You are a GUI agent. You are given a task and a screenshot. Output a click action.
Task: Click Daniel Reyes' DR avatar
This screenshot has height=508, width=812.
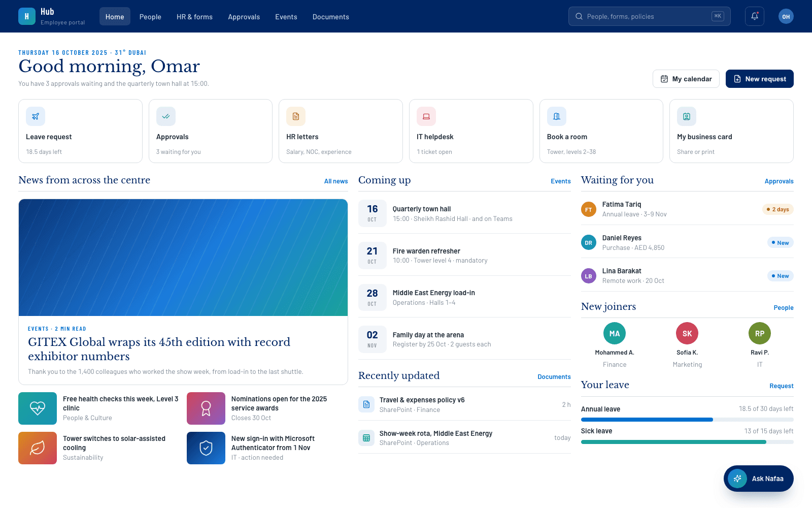589,242
